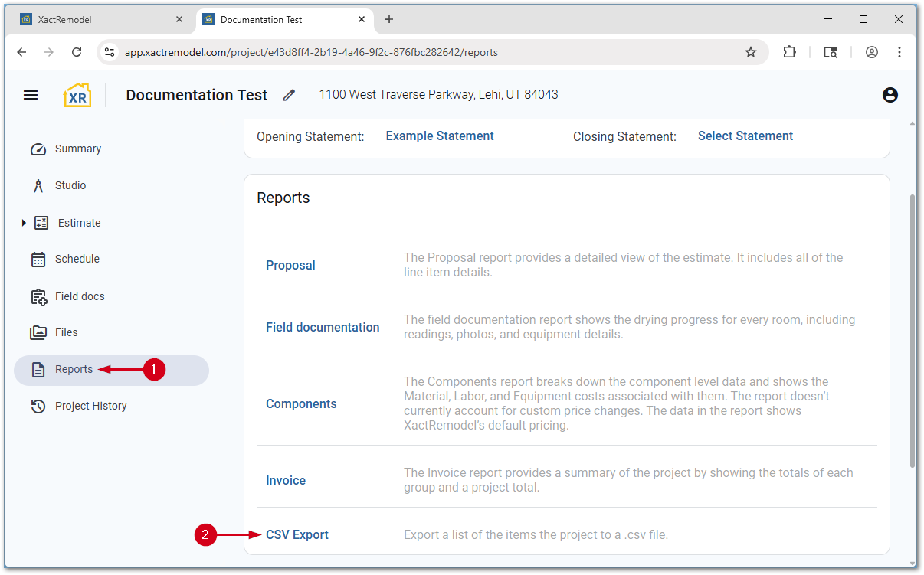Open the Chrome browser settings menu
The height and width of the screenshot is (575, 924).
(x=899, y=52)
